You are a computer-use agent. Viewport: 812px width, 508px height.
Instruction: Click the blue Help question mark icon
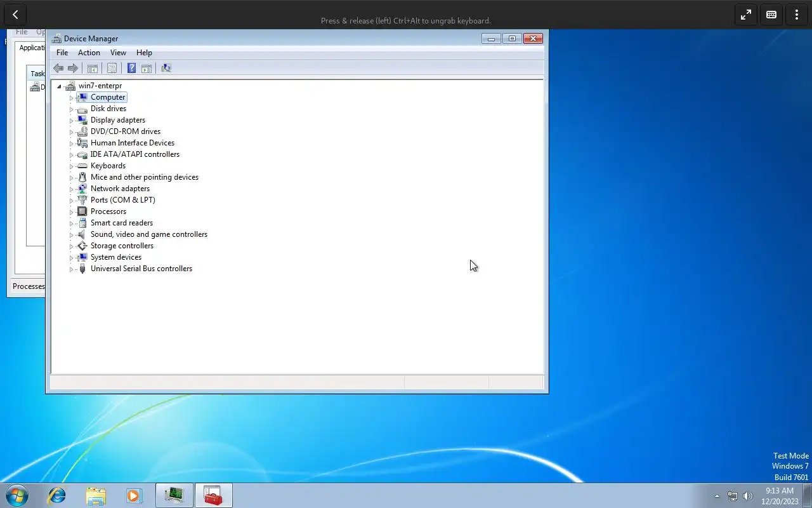click(x=131, y=68)
